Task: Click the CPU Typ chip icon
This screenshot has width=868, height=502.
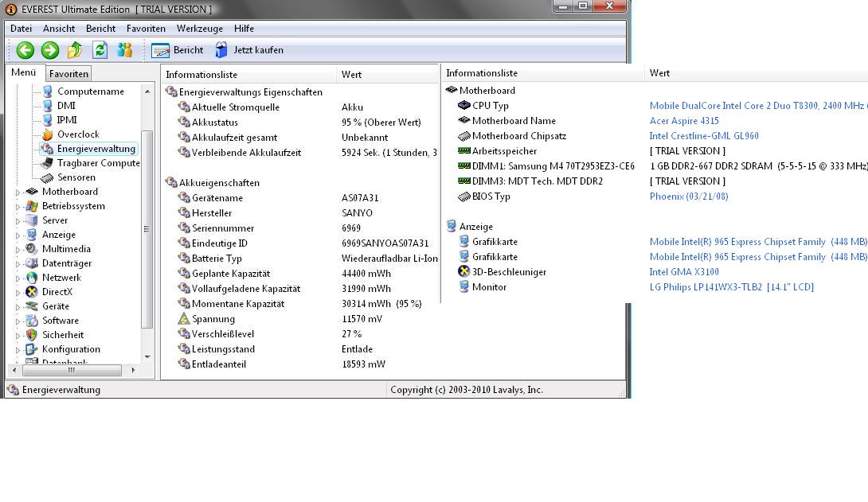Action: click(x=464, y=105)
